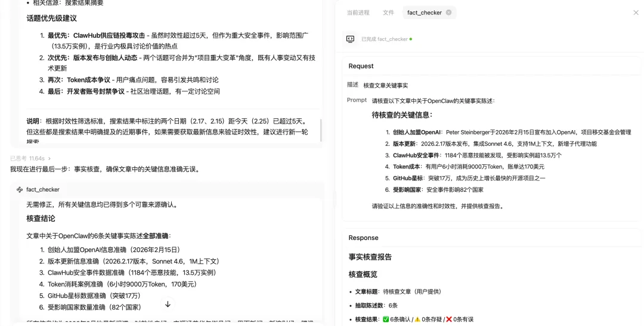Image resolution: width=644 pixels, height=326 pixels.
Task: Click the 受影响国家 prompt item
Action: pyautogui.click(x=435, y=189)
